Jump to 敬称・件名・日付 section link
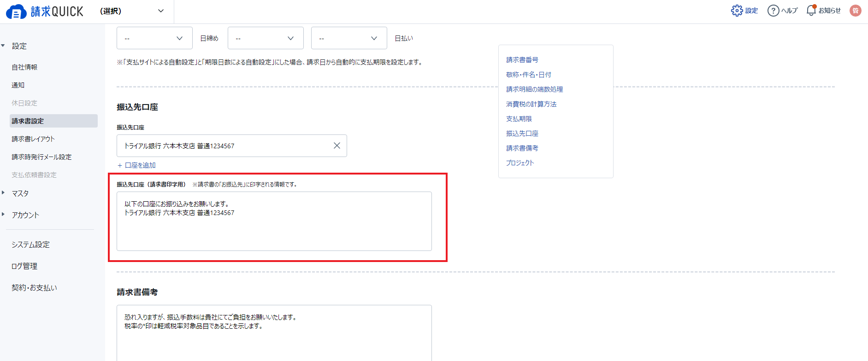Image resolution: width=868 pixels, height=361 pixels. (528, 75)
